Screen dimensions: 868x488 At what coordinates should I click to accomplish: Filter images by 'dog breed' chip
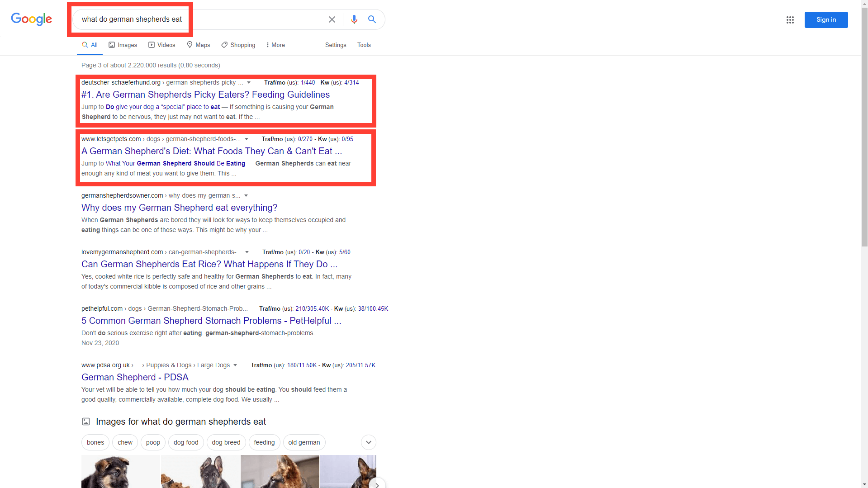tap(226, 442)
